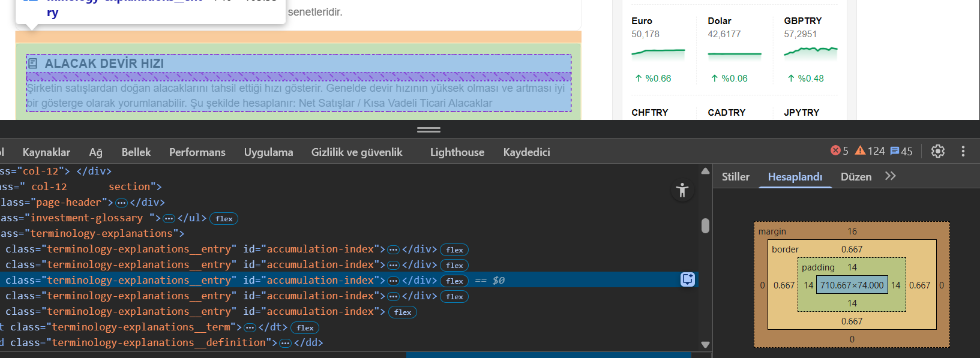Click the %0.06 change indicator
Screen dimensions: 980x358
729,79
